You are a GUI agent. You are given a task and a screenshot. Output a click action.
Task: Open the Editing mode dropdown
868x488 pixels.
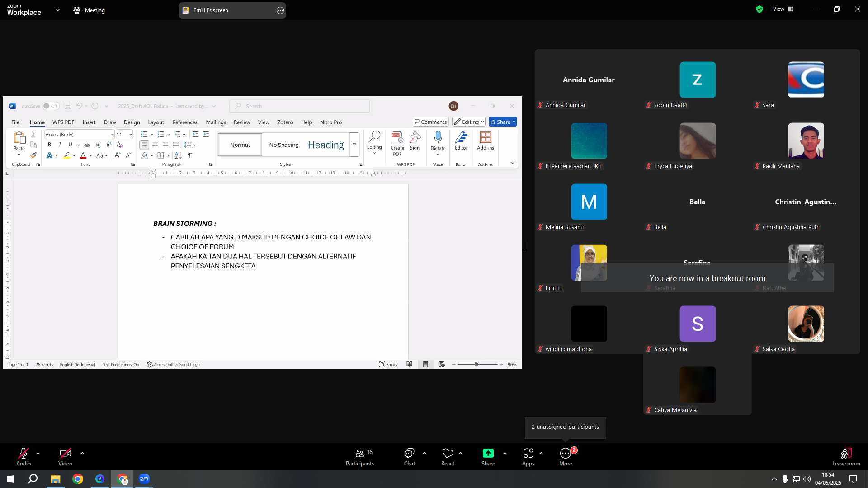tap(469, 122)
